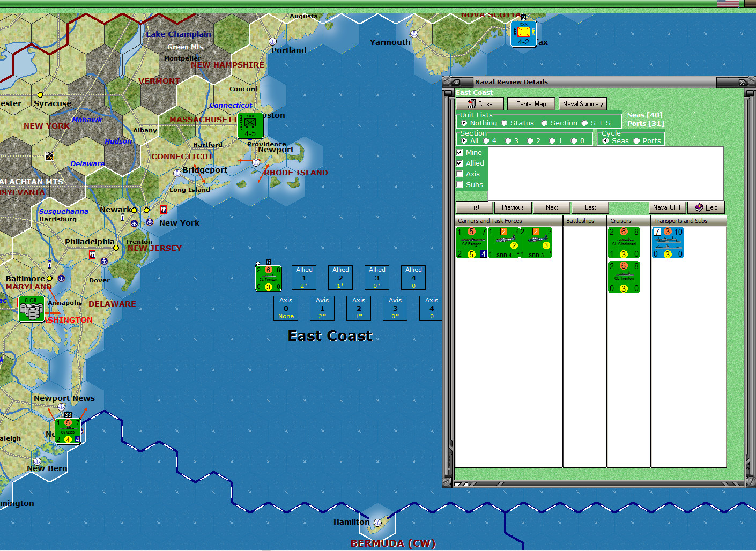Click the 4-2 unit counter in Nova Scotia
The width and height of the screenshot is (756, 551).
(523, 34)
